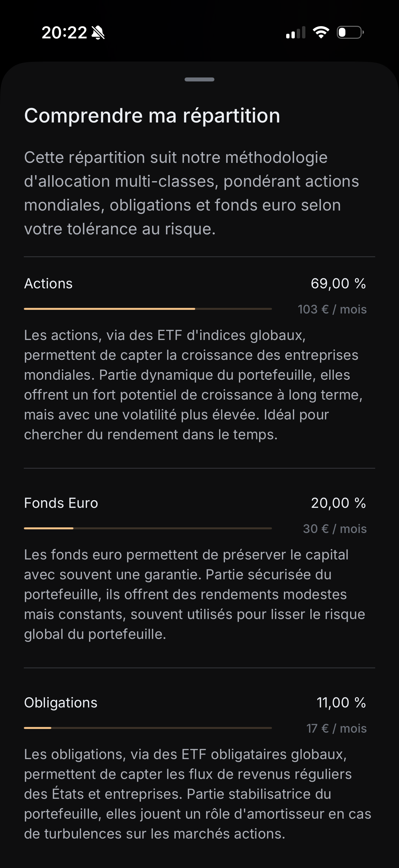Tap the 20:22 clock in status bar

click(x=64, y=33)
